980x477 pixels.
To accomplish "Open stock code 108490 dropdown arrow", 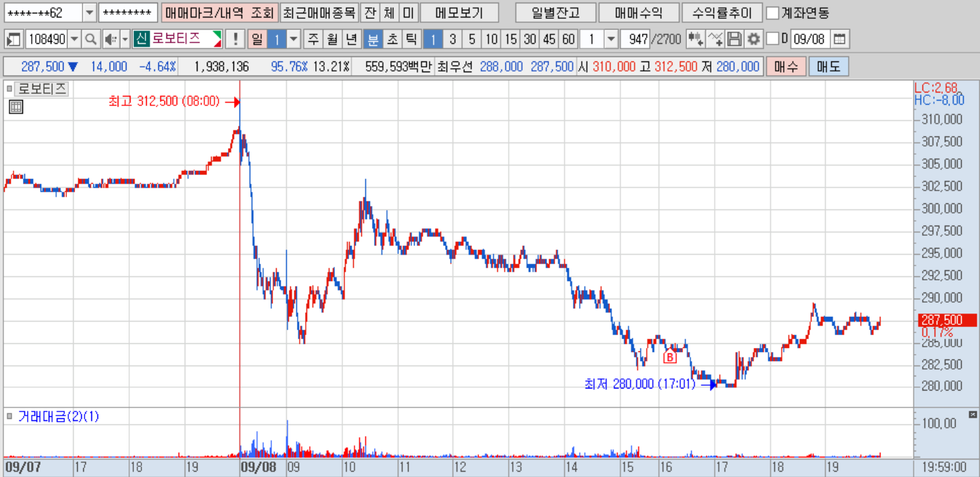I will pyautogui.click(x=74, y=39).
